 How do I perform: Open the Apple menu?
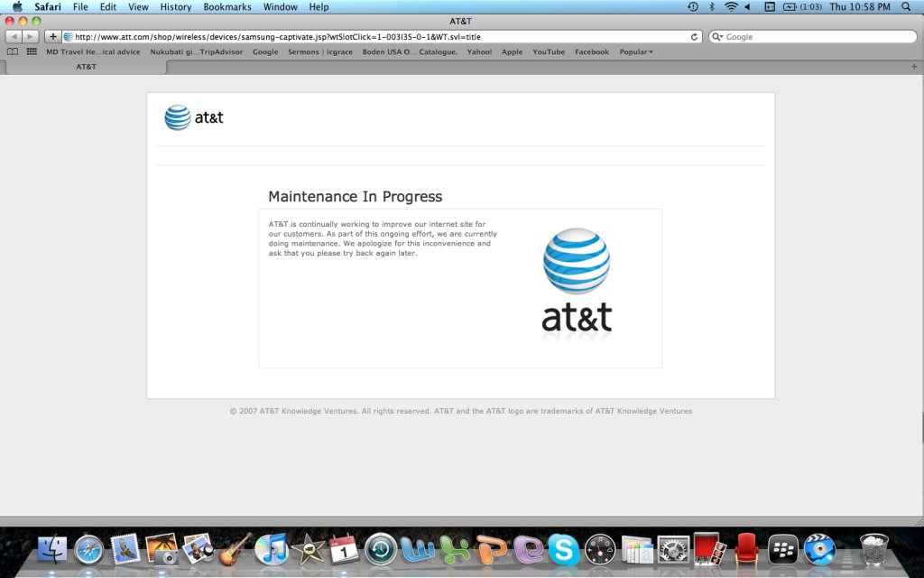pyautogui.click(x=18, y=6)
